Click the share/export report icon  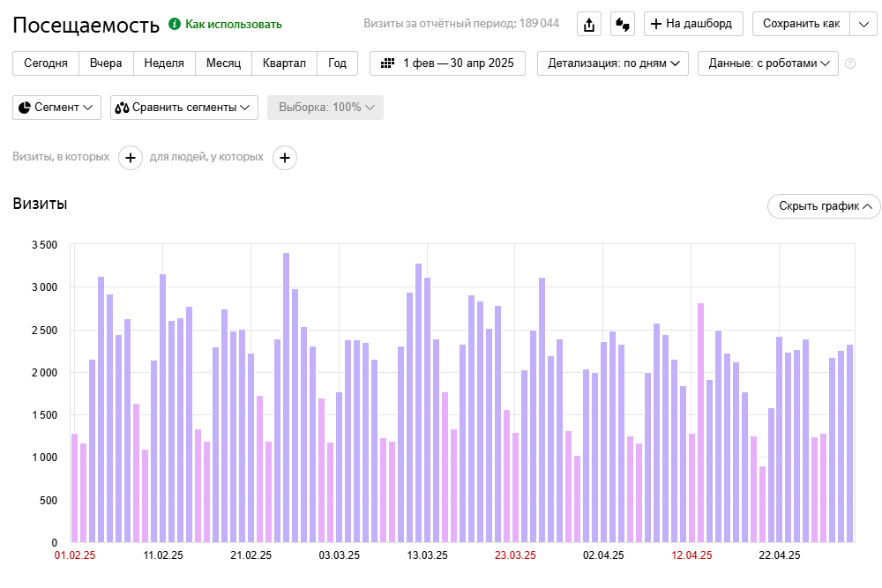[x=589, y=24]
